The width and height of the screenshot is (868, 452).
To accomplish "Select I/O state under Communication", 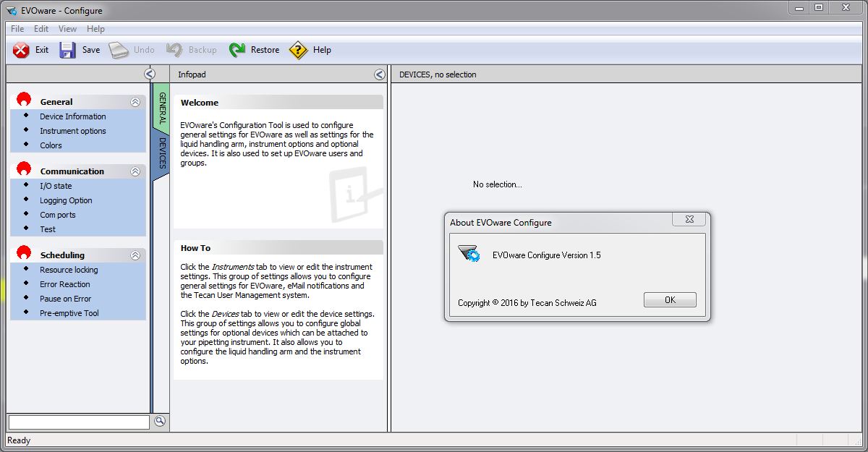I will 56,186.
